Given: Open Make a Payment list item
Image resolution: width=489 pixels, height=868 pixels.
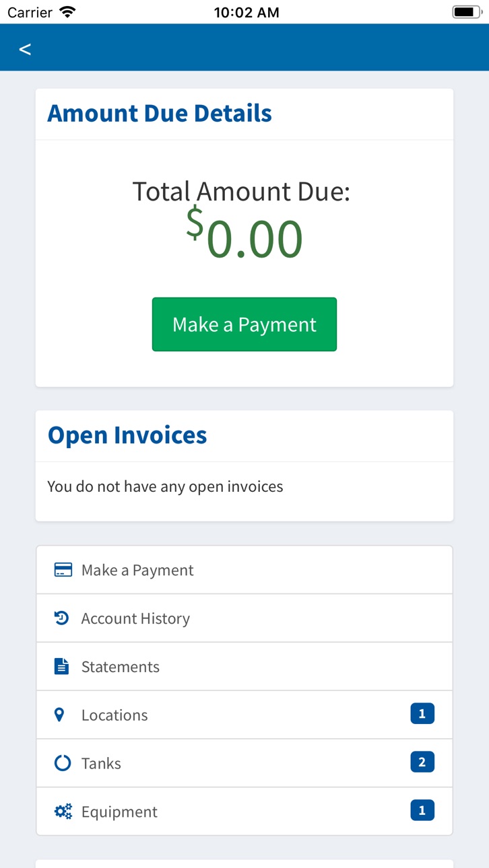Looking at the screenshot, I should click(x=244, y=570).
